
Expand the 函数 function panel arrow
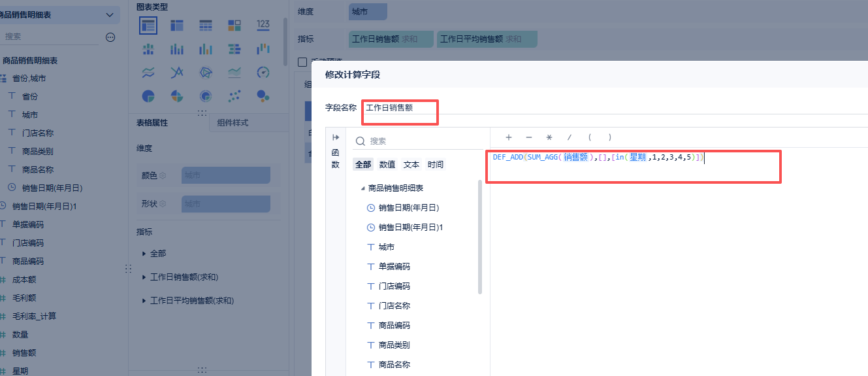(x=336, y=137)
